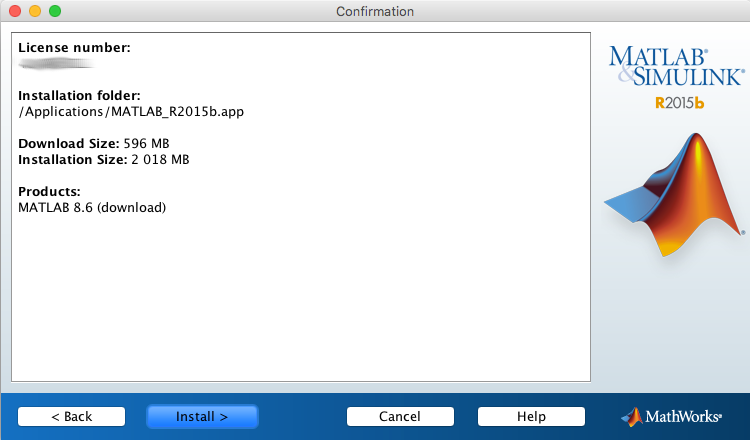The height and width of the screenshot is (440, 750).
Task: Click the Installation Size 2 018 MB line
Action: pyautogui.click(x=104, y=159)
